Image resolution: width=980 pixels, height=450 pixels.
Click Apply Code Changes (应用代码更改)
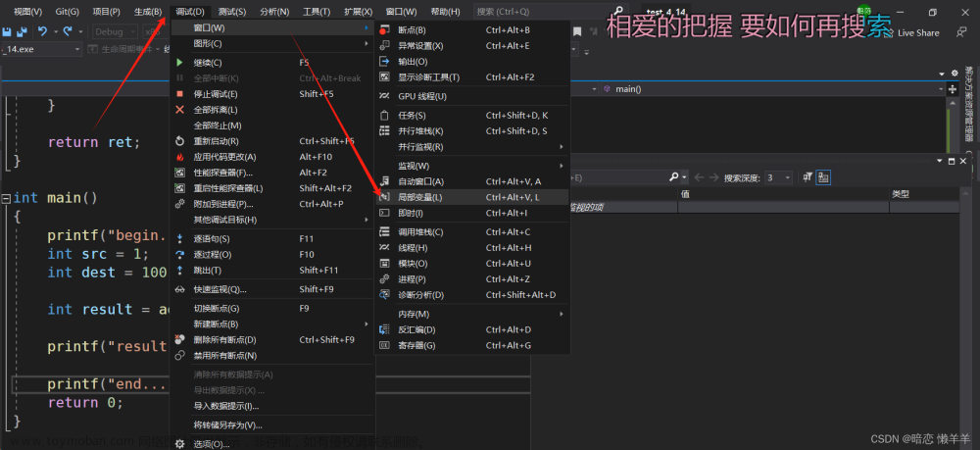pyautogui.click(x=273, y=157)
